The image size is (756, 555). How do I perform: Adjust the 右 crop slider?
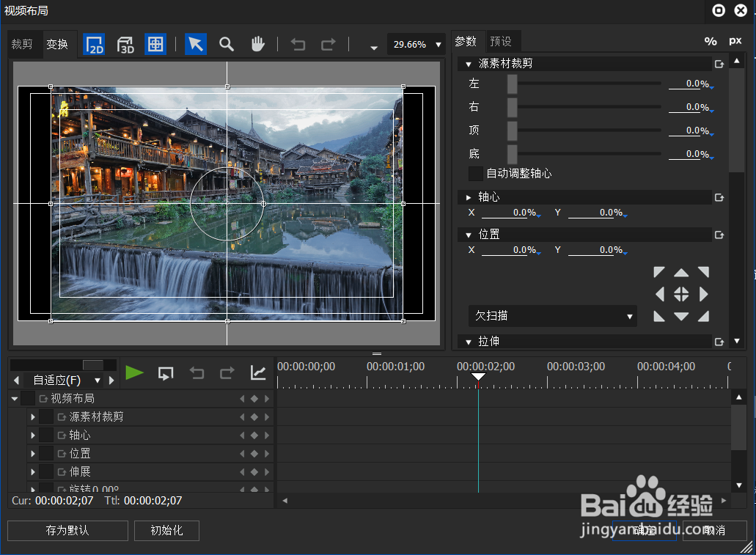(512, 107)
